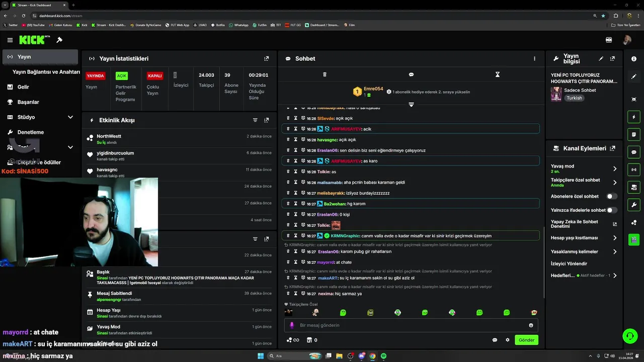Viewport: 644px width, 362px height.
Task: Pop out the Yayın İstatistikleri panel
Action: [267, 58]
